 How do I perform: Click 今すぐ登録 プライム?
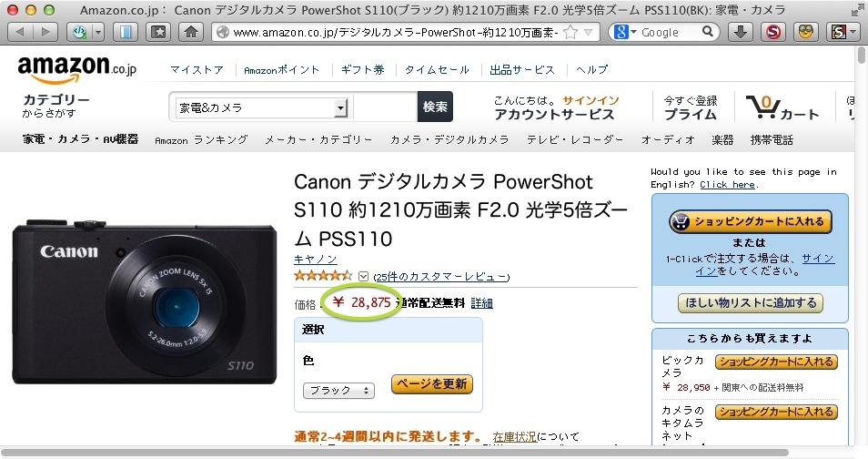click(691, 107)
